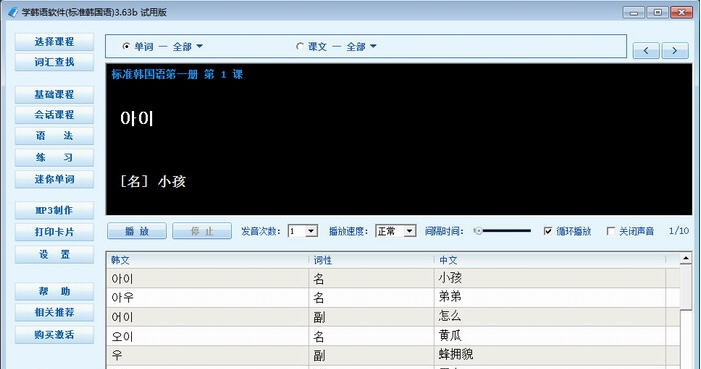Open 设置 settings

(54, 254)
